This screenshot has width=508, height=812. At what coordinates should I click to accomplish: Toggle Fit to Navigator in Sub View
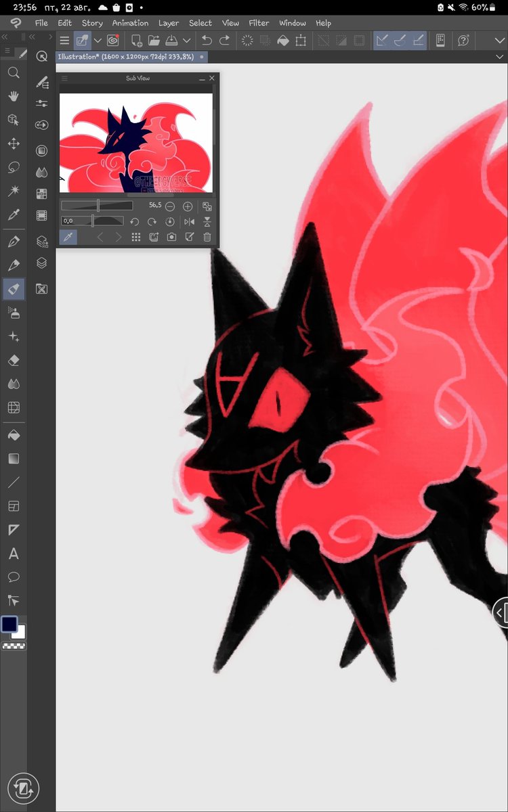(x=207, y=206)
